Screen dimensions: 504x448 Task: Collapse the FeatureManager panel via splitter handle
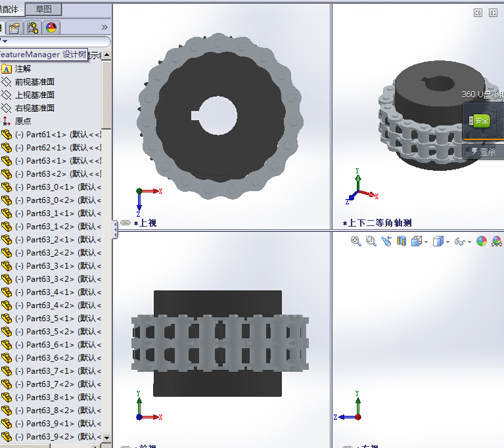[x=115, y=229]
